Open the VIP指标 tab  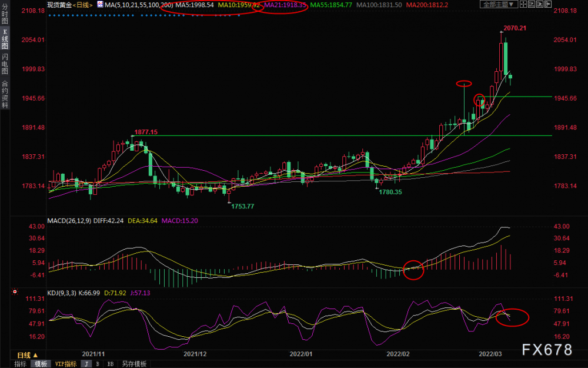pyautogui.click(x=66, y=364)
